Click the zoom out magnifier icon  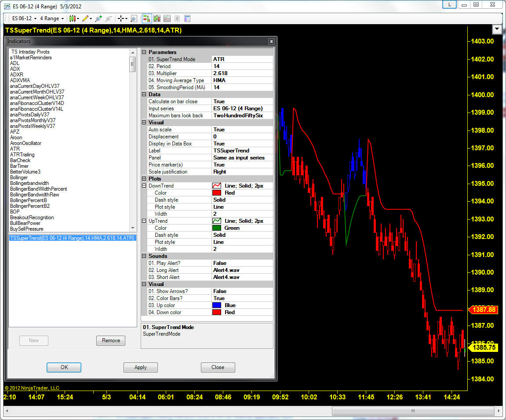tap(109, 18)
